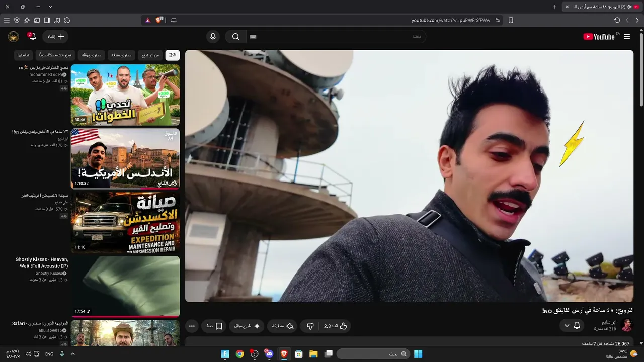Open الأندلس الأمريكية video thumbnail
Image resolution: width=644 pixels, height=362 pixels.
125,158
